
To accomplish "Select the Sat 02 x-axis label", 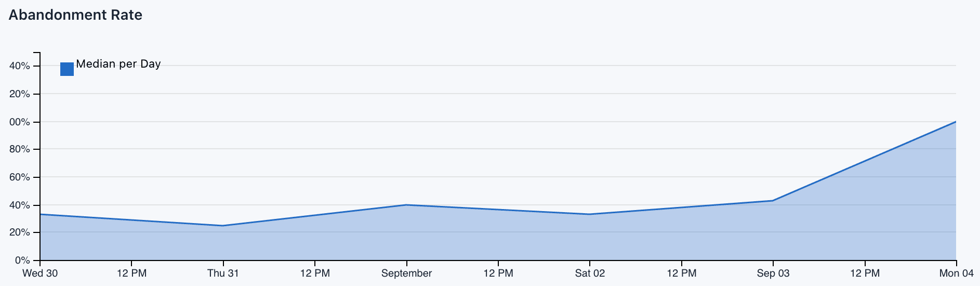I will tap(590, 274).
